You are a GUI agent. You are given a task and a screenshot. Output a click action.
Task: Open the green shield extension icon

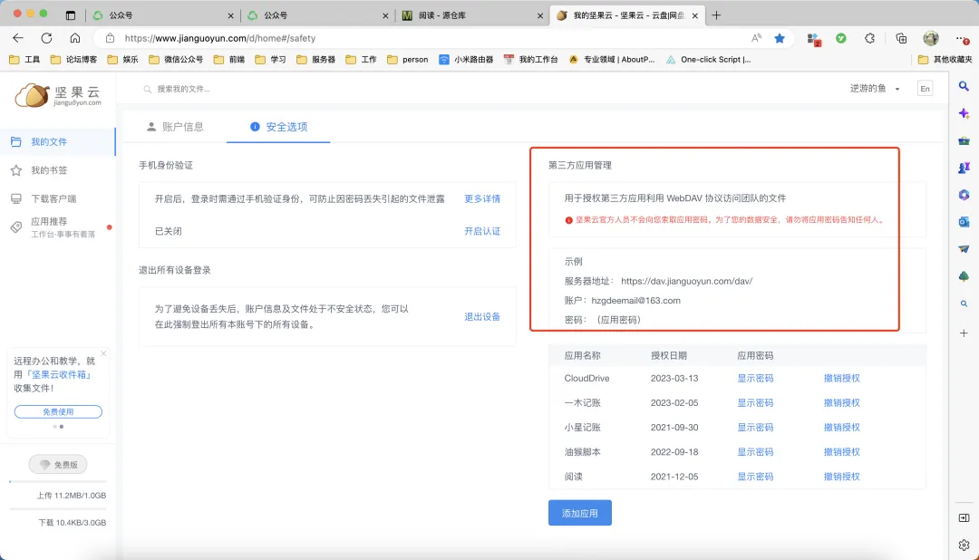click(841, 38)
